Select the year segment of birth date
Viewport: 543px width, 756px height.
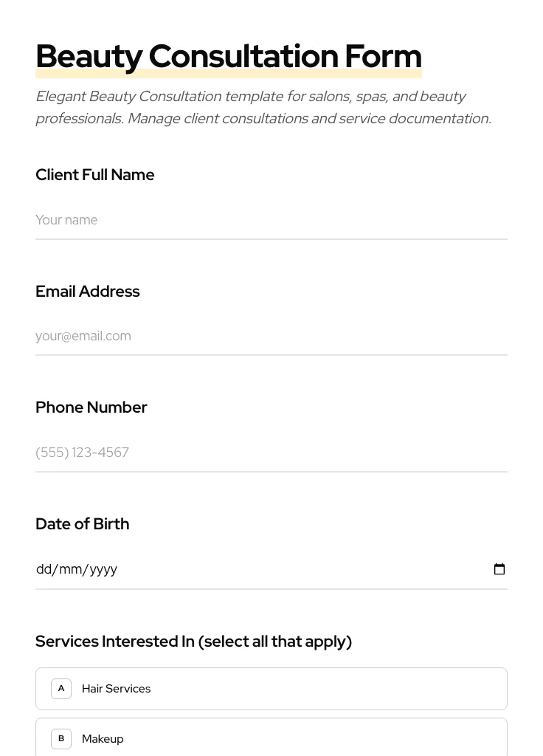click(x=103, y=569)
